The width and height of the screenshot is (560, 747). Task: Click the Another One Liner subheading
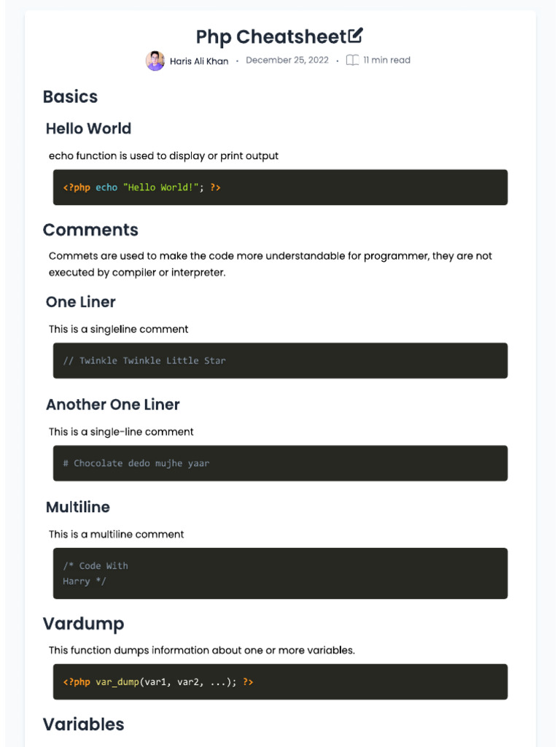pos(112,404)
